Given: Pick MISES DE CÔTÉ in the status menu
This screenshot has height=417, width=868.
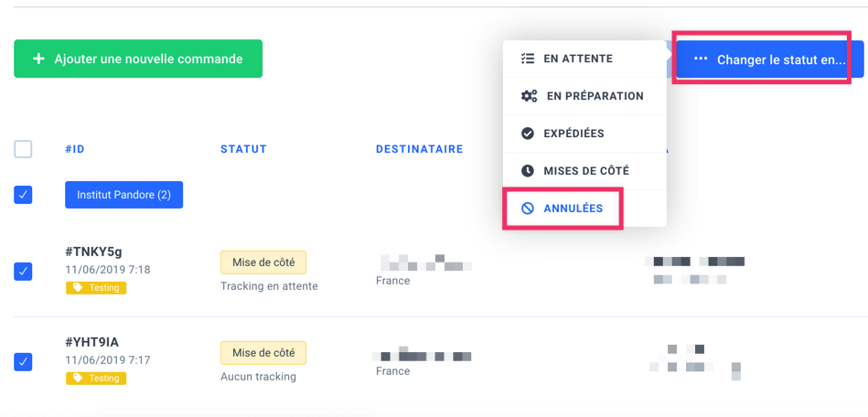Looking at the screenshot, I should pyautogui.click(x=586, y=171).
